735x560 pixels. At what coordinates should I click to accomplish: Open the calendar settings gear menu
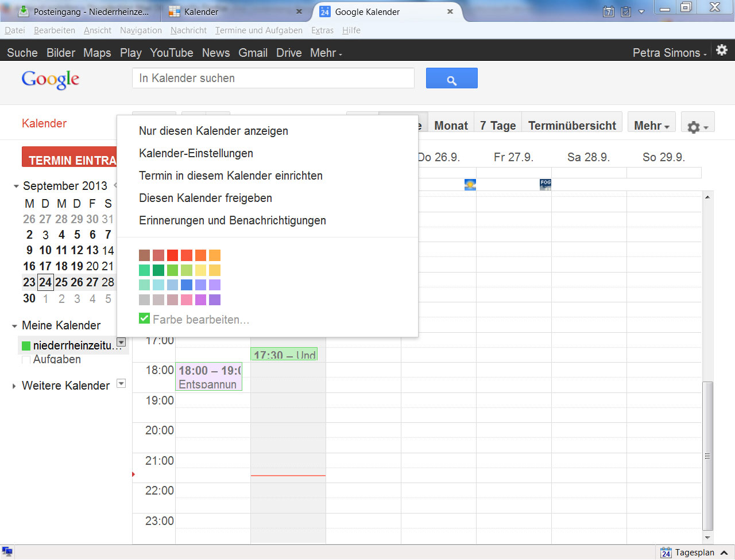coord(697,126)
